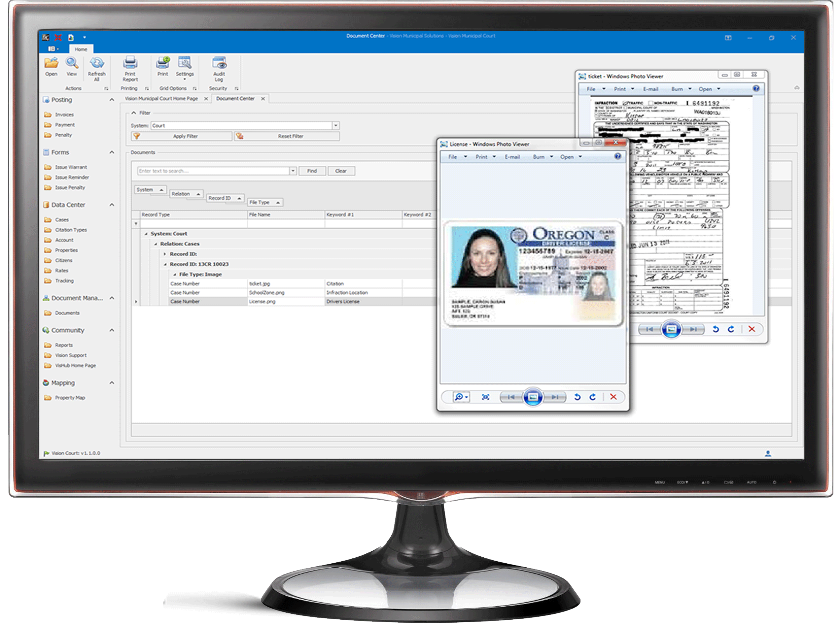Go to next image in License viewer
The width and height of the screenshot is (840, 623).
click(555, 397)
